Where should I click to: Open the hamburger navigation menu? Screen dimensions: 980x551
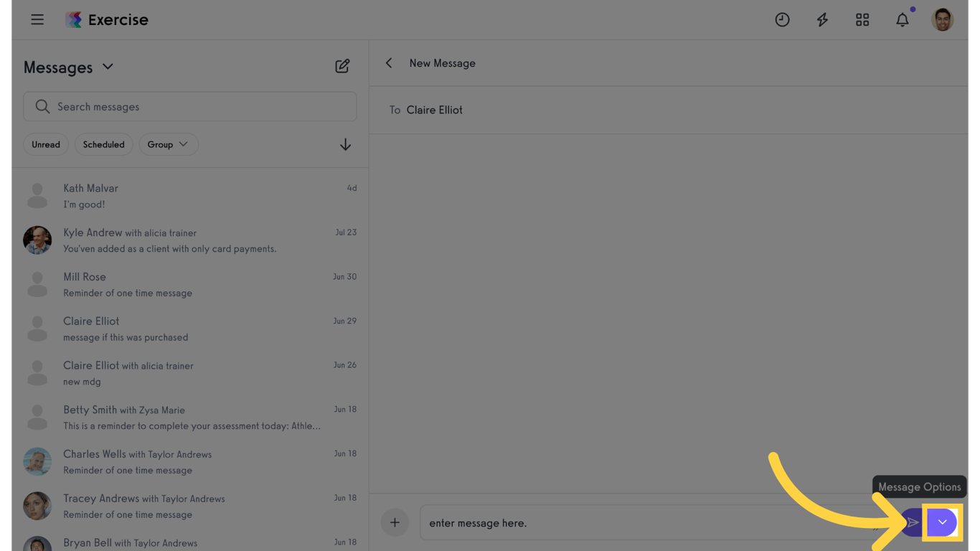37,20
